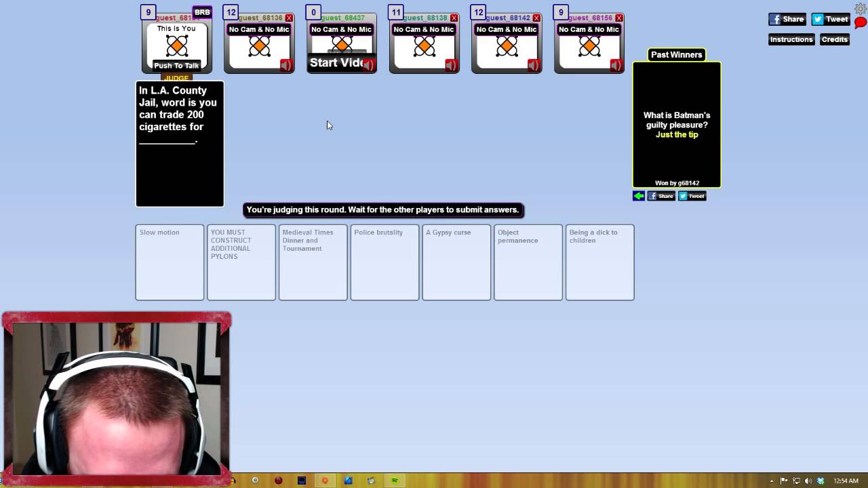Image resolution: width=868 pixels, height=488 pixels.
Task: Click Push To Talk on your panel
Action: coord(176,66)
